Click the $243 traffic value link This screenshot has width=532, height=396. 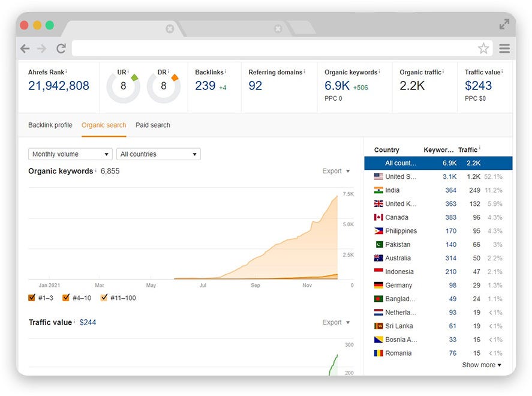point(478,86)
